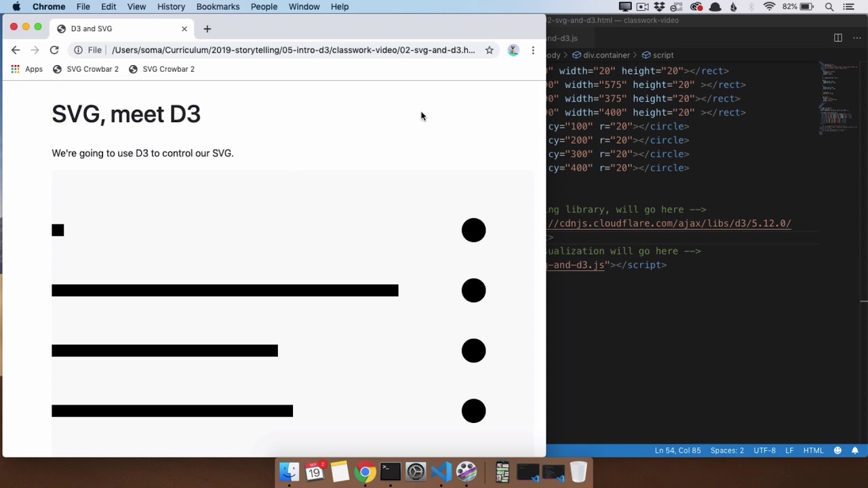Open the Edit menu
The height and width of the screenshot is (488, 868).
[x=108, y=7]
